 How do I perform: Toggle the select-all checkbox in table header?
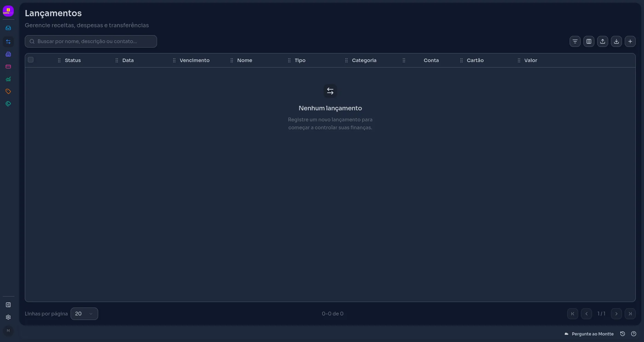click(x=31, y=60)
